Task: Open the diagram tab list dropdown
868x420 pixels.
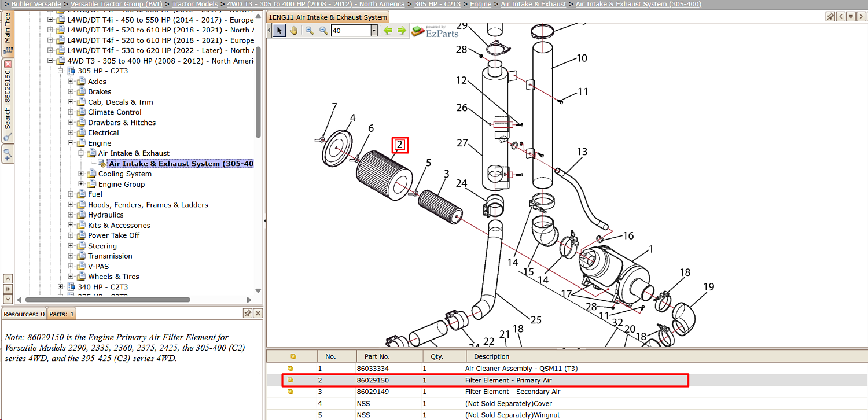Action: (851, 17)
